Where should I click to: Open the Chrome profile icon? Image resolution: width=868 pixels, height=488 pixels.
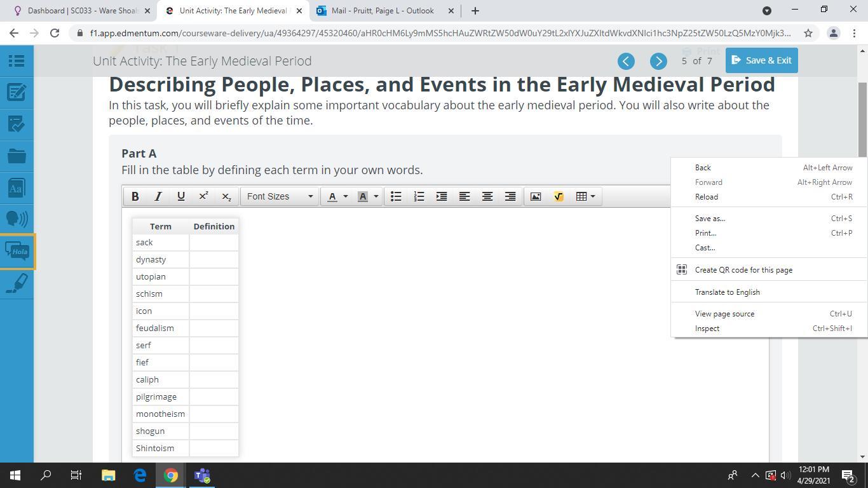pos(834,33)
